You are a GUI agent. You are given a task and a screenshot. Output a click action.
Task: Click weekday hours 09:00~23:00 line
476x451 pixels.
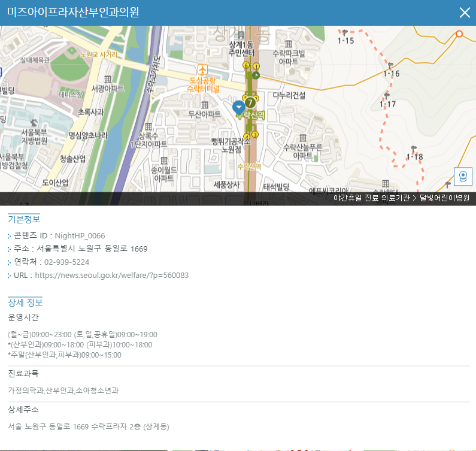83,335
